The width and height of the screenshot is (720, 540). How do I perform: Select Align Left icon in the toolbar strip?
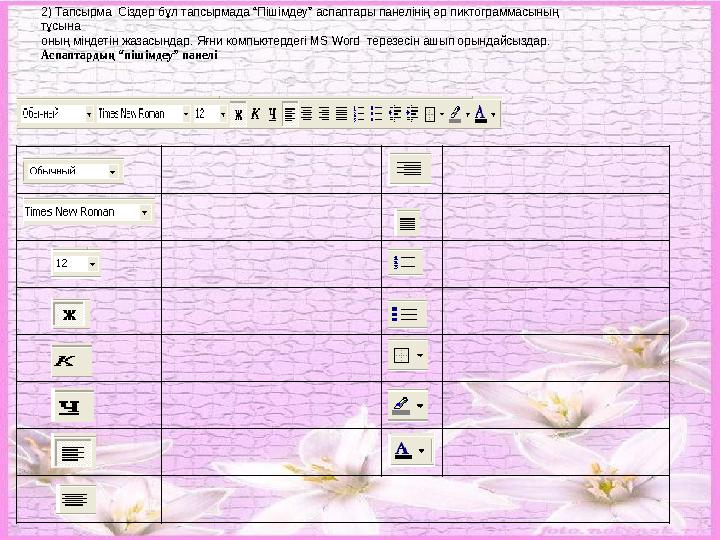(x=290, y=113)
